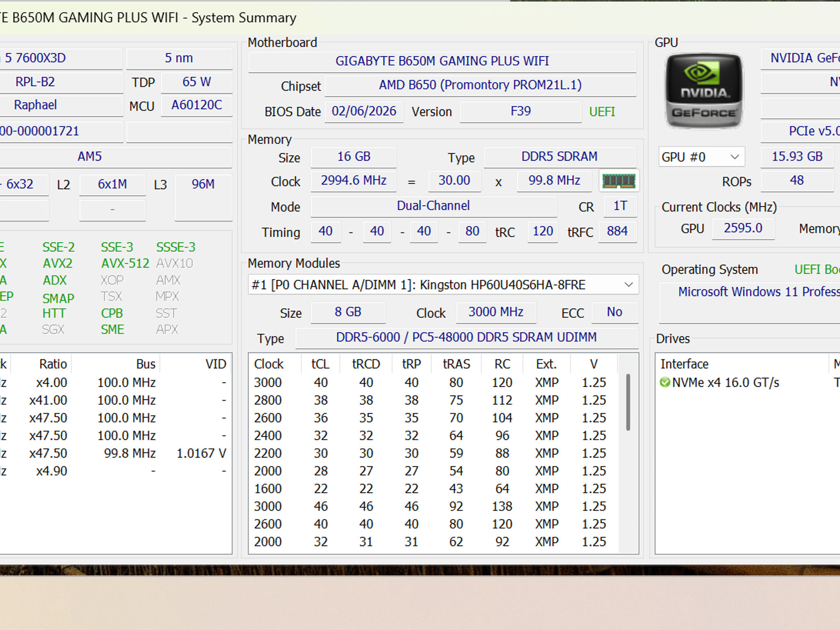This screenshot has height=630, width=840.
Task: Click the NVIDIA GeForce logo
Action: 704,91
